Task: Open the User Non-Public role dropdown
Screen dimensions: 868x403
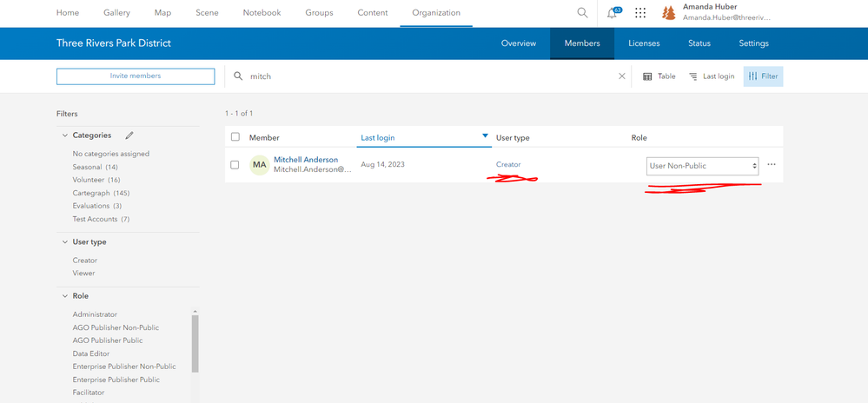Action: pyautogui.click(x=703, y=166)
